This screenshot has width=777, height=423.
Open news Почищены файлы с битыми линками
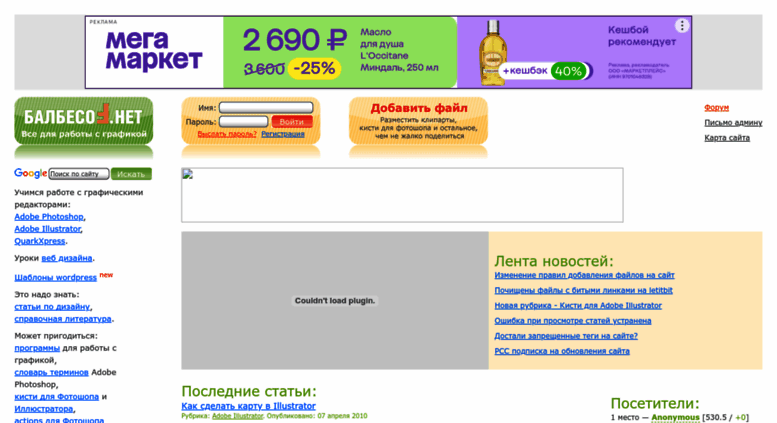click(583, 290)
